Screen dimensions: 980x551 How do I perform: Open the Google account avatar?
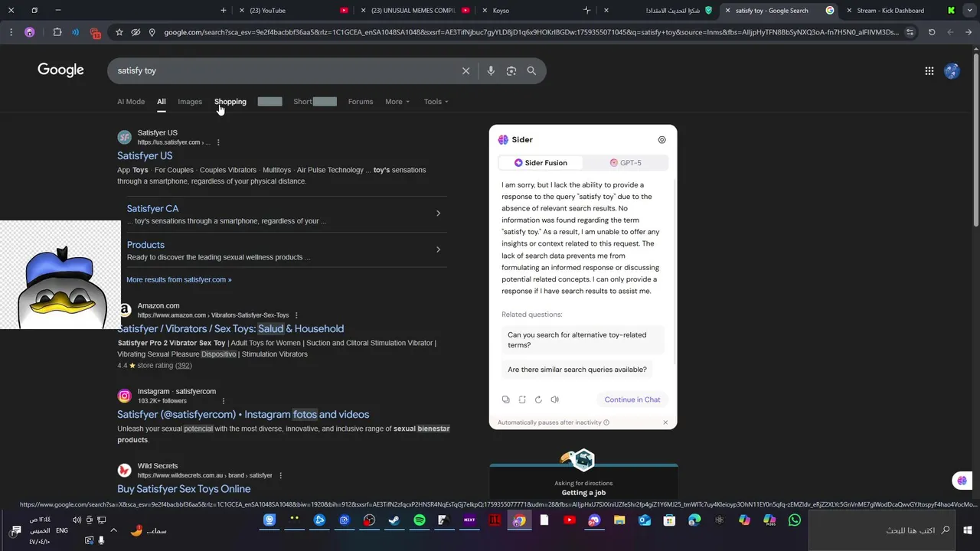pyautogui.click(x=952, y=71)
